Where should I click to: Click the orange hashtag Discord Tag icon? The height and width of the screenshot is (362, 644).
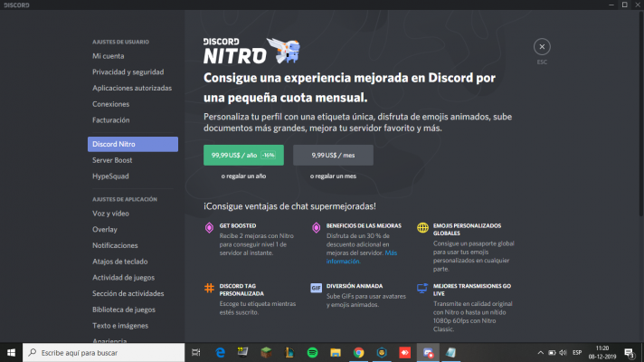coord(209,288)
